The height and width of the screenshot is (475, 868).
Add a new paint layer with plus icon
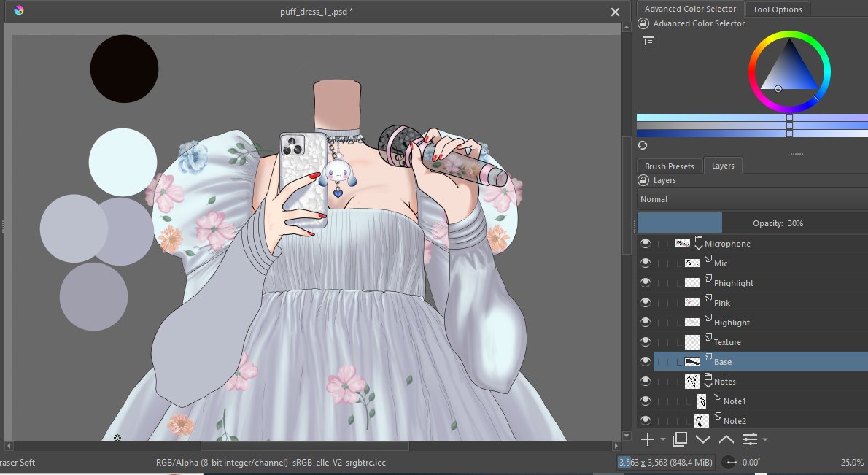[x=647, y=439]
